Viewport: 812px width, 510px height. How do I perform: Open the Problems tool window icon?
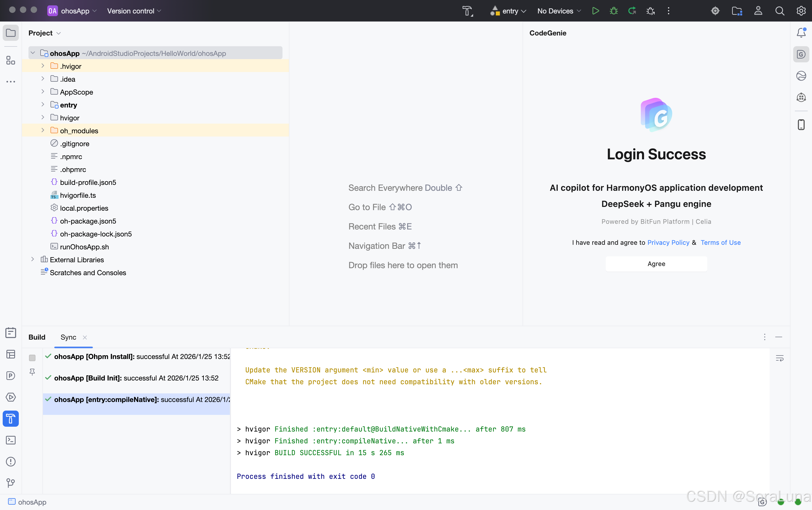[11, 461]
